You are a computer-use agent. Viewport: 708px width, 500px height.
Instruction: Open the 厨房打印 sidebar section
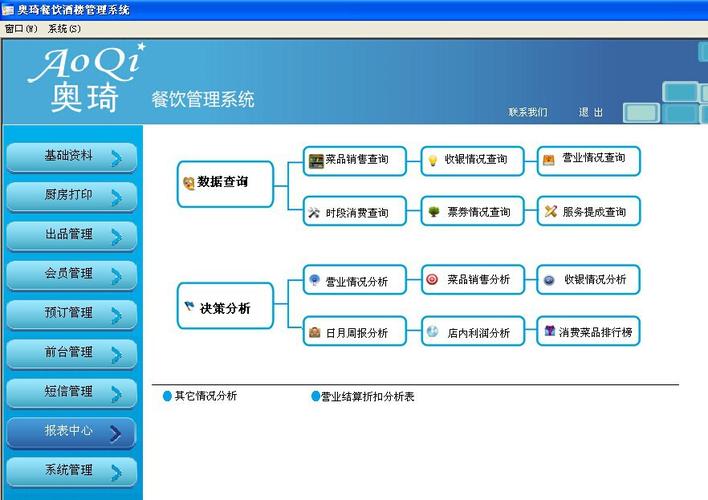pos(70,196)
